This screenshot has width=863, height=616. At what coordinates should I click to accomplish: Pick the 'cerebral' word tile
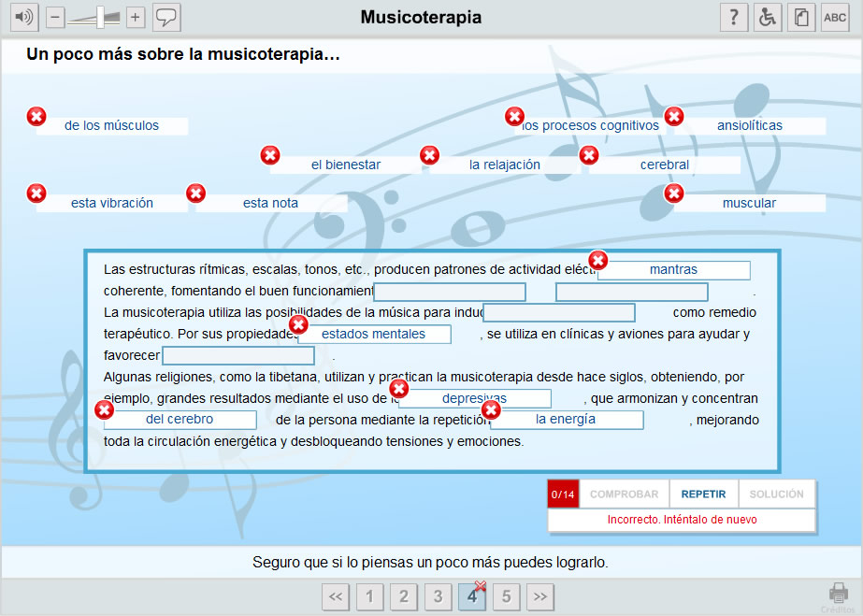click(664, 165)
